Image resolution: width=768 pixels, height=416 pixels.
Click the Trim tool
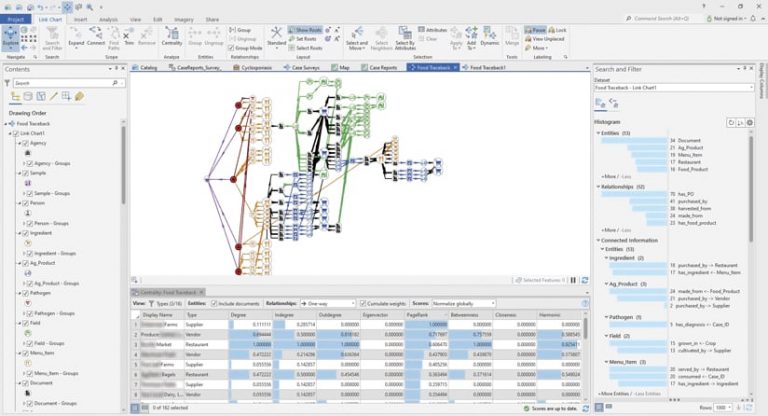[128, 38]
